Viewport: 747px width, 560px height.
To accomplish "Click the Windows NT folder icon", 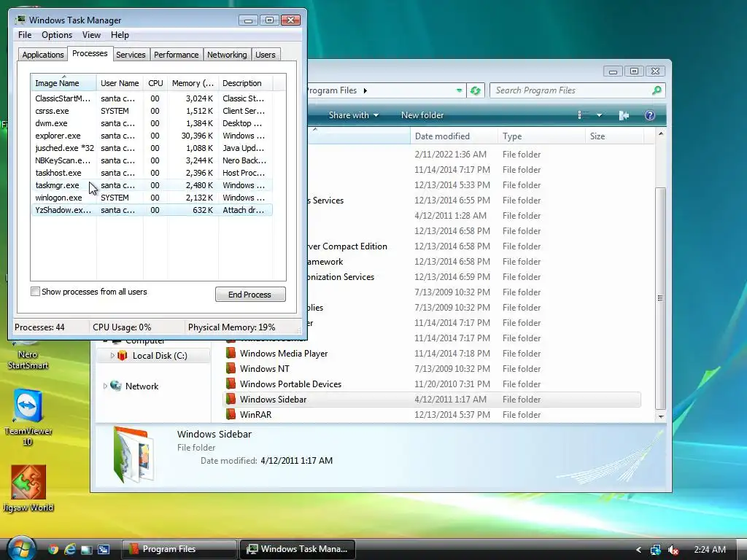I will pos(231,368).
